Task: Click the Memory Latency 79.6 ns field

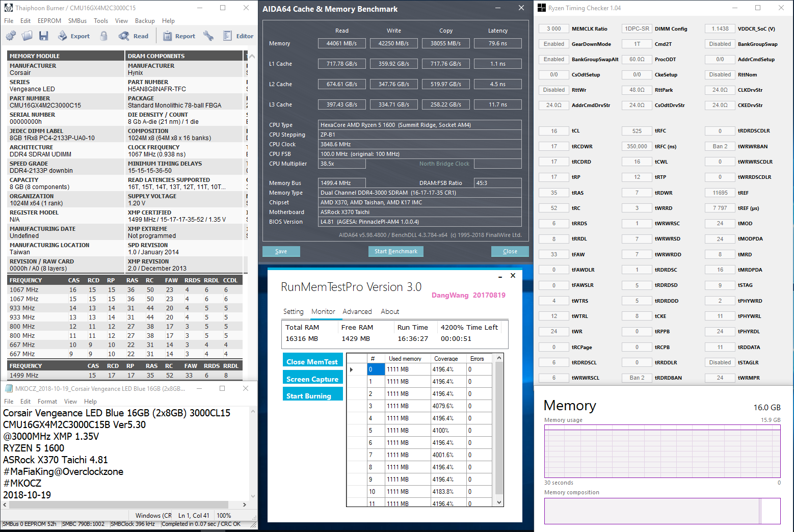Action: pos(497,43)
